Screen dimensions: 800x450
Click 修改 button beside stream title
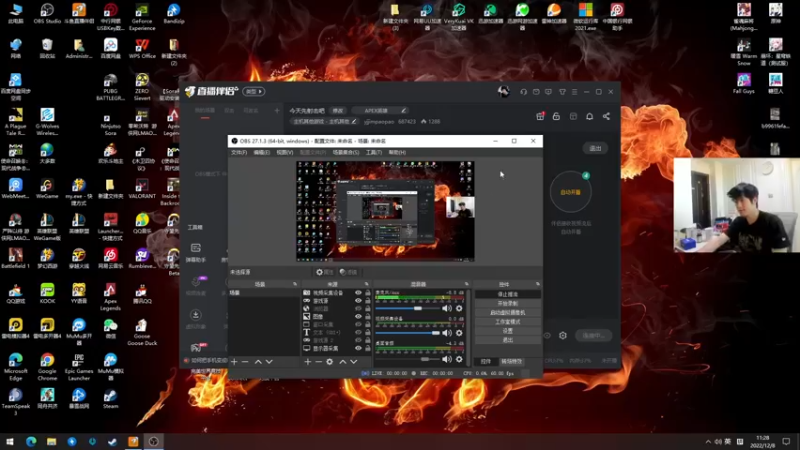pos(338,111)
